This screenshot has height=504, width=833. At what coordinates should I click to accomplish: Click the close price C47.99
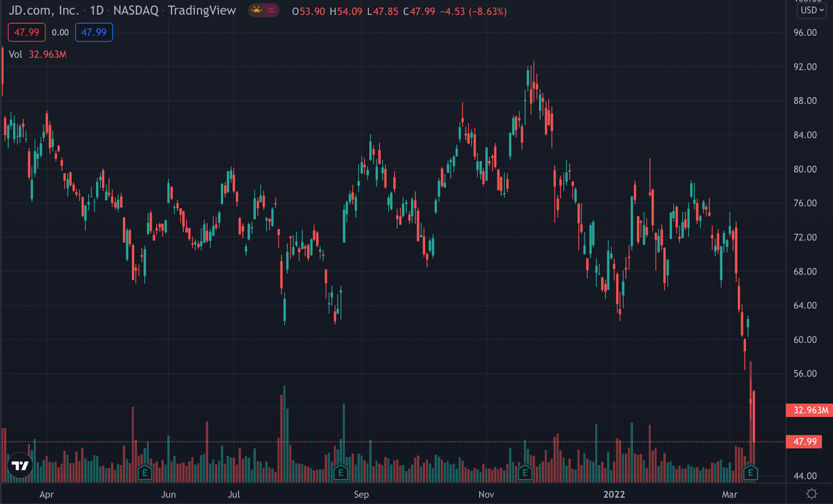click(x=419, y=11)
